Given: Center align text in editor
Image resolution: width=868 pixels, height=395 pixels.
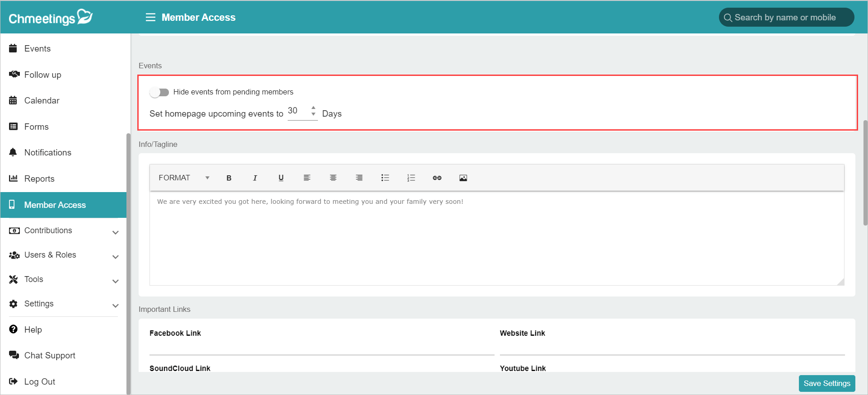Looking at the screenshot, I should [x=333, y=178].
